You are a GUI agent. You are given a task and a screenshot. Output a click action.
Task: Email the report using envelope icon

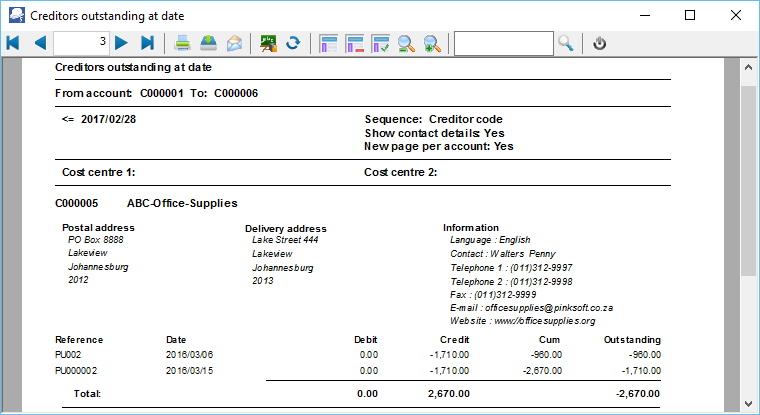[234, 43]
